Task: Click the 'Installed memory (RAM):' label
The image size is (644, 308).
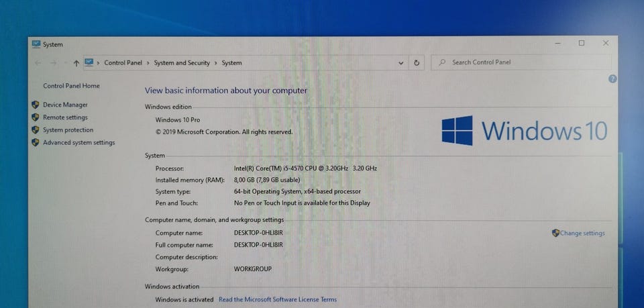Action: [191, 180]
